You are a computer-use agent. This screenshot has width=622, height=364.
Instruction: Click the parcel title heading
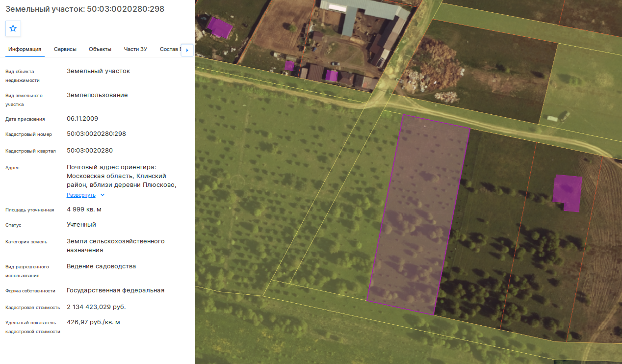tap(85, 9)
